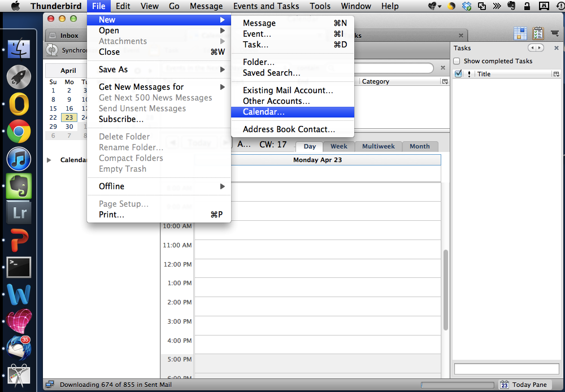Click the download progress bar in status bar
The height and width of the screenshot is (392, 565).
[x=457, y=385]
